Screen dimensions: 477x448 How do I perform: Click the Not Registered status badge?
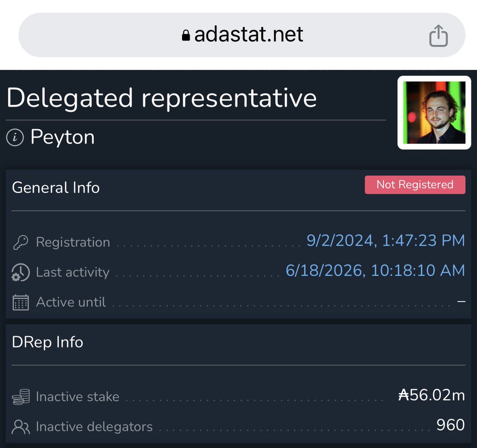415,185
